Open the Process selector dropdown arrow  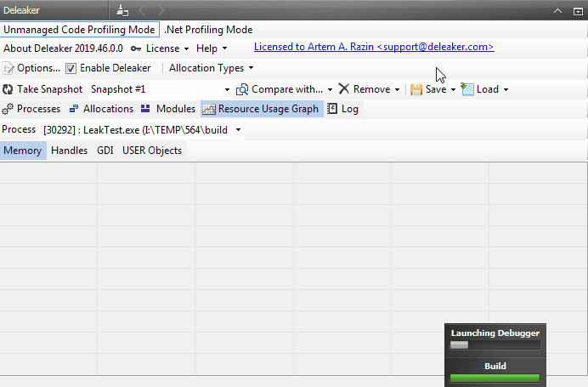pyautogui.click(x=238, y=130)
